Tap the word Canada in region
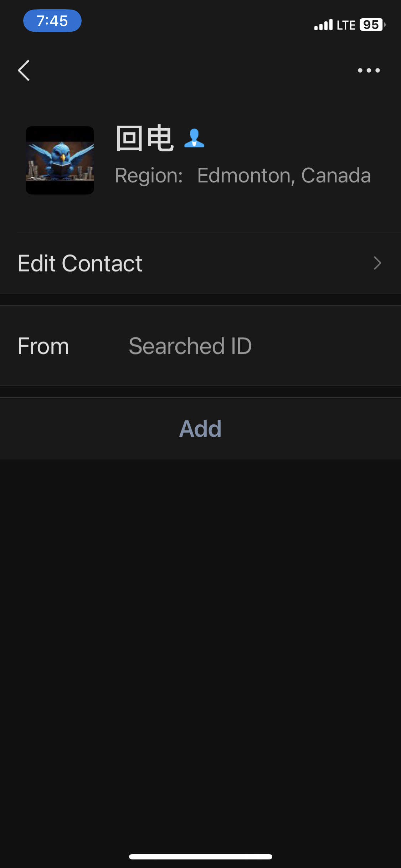Screen dimensions: 401x868 coord(336,176)
